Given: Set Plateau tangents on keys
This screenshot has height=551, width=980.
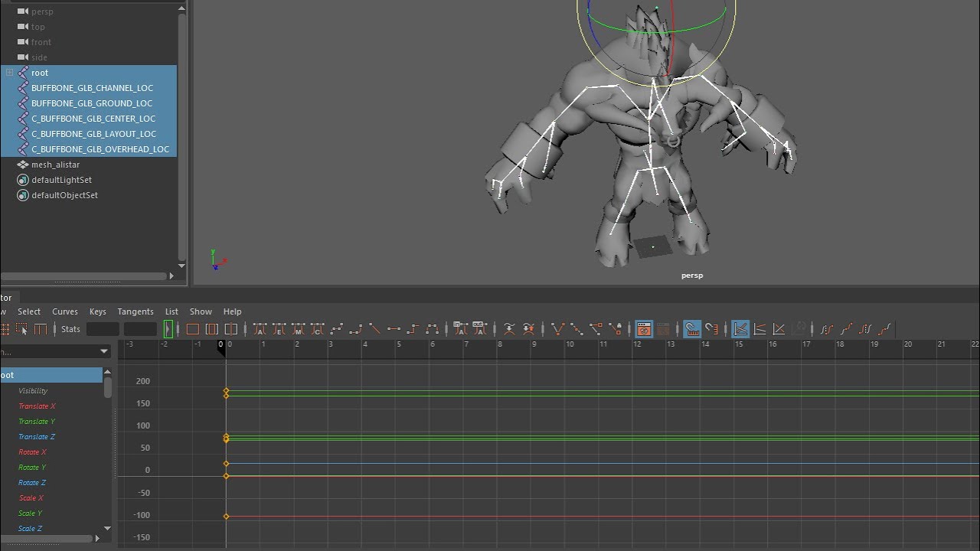Looking at the screenshot, I should click(x=432, y=329).
